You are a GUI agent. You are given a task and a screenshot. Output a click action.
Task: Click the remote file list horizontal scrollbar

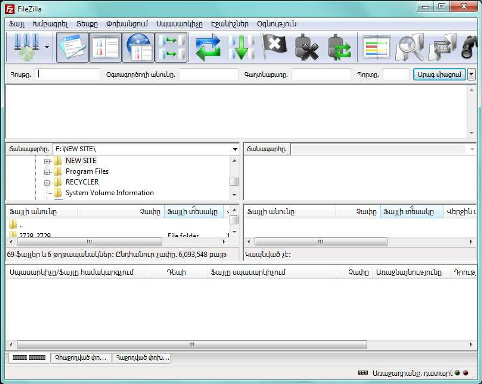(321, 242)
